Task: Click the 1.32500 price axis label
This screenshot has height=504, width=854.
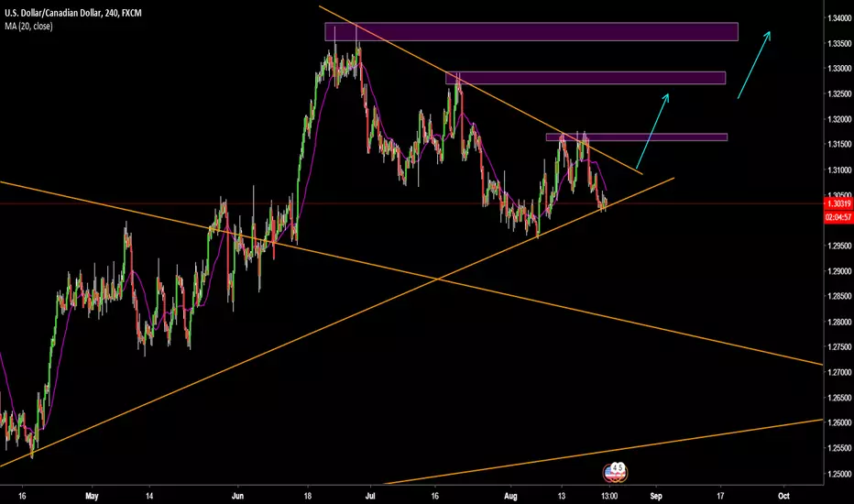Action: (x=838, y=93)
